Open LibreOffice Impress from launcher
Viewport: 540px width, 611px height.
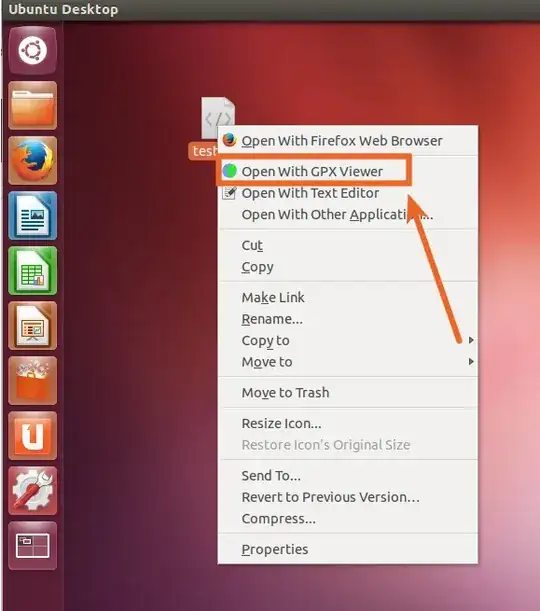pos(33,325)
